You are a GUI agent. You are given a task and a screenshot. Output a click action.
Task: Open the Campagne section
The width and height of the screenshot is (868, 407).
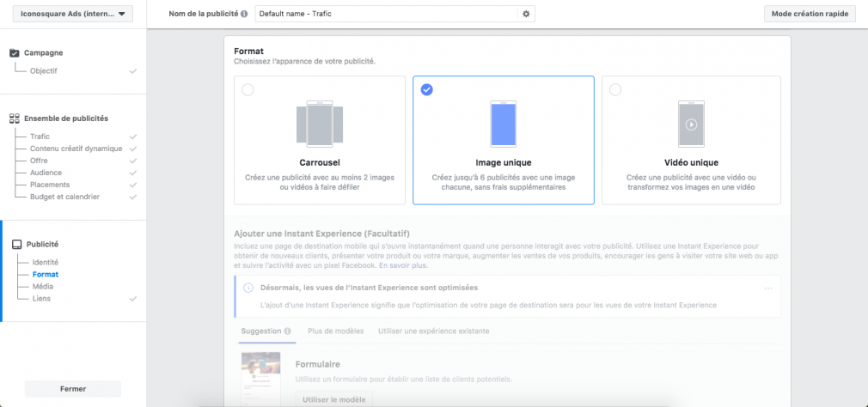[x=43, y=53]
